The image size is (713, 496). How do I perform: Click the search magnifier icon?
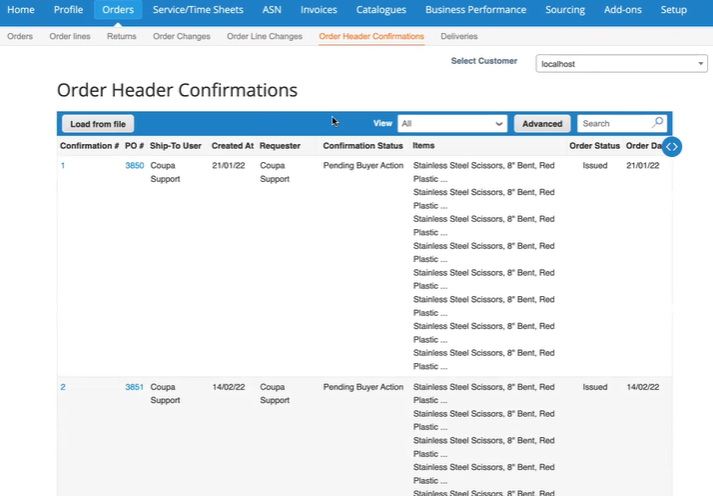658,122
